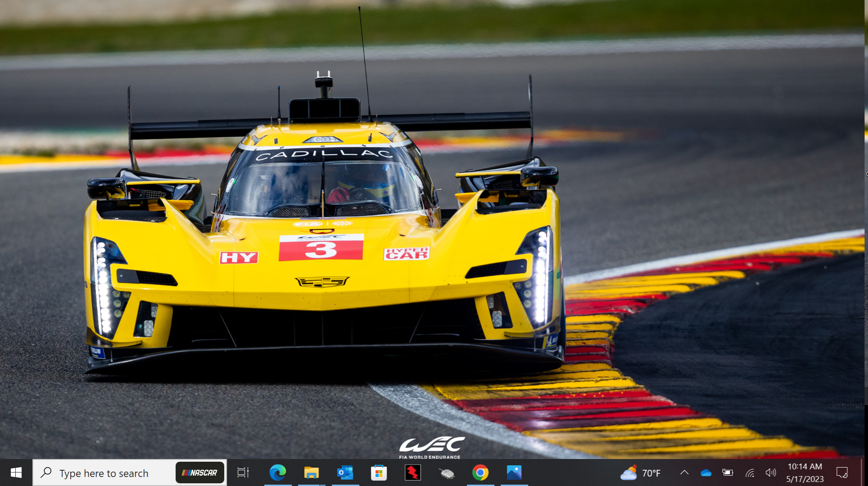Open the 10:14 AM clock calendar
868x486 pixels.
pos(805,472)
